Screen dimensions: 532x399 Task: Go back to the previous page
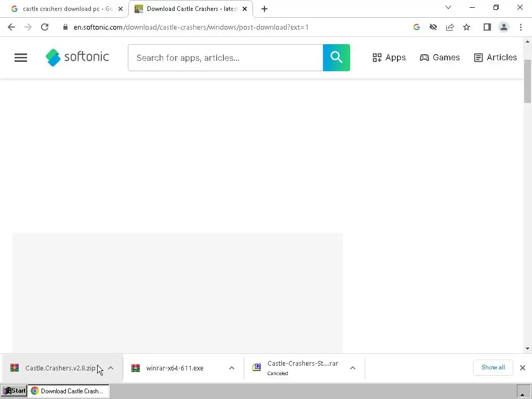coord(11,27)
